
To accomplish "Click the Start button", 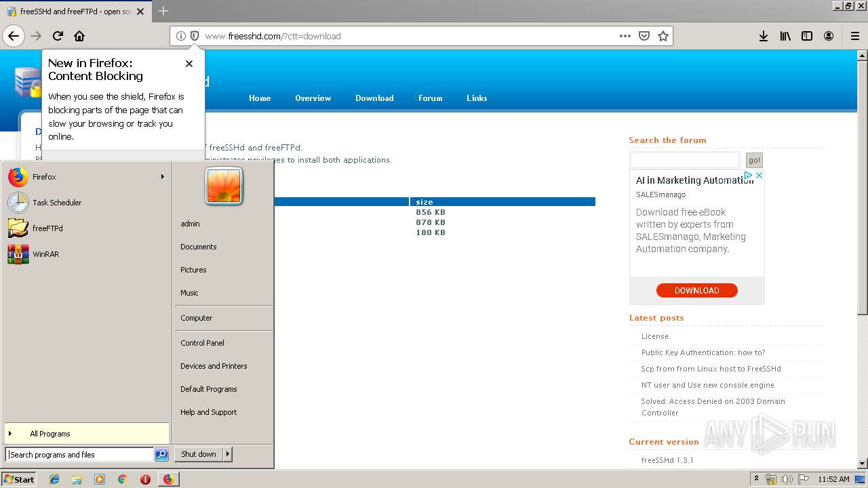I will (x=18, y=479).
